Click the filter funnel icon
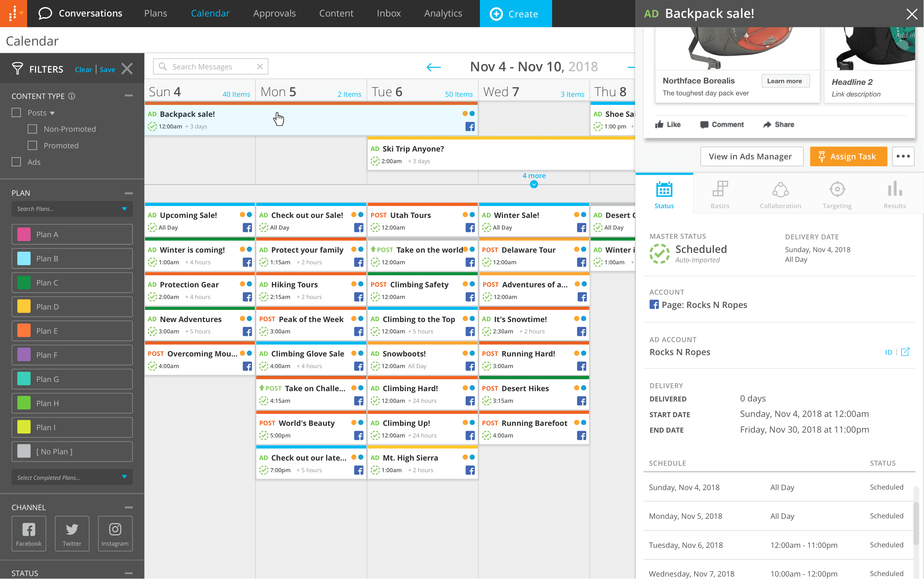The width and height of the screenshot is (924, 579). point(18,69)
